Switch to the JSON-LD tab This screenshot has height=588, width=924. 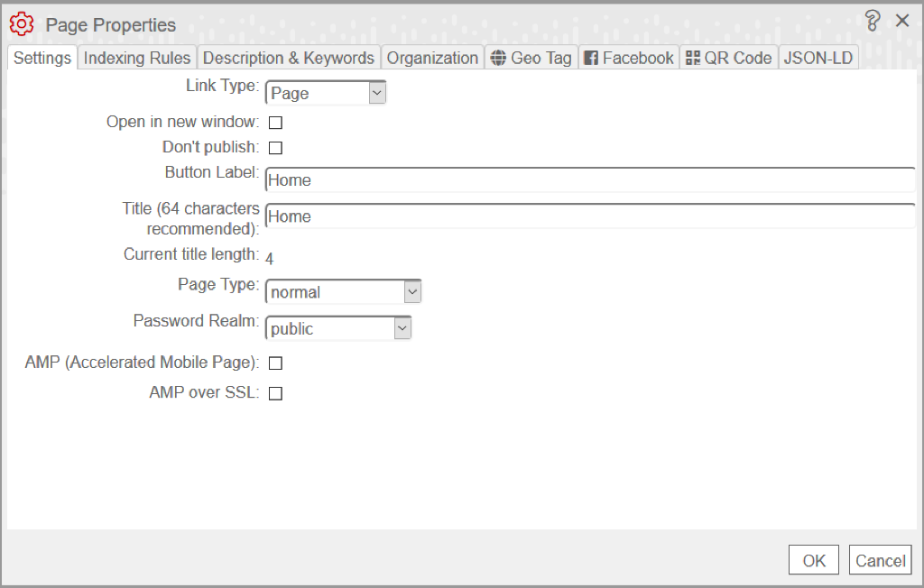pyautogui.click(x=818, y=58)
